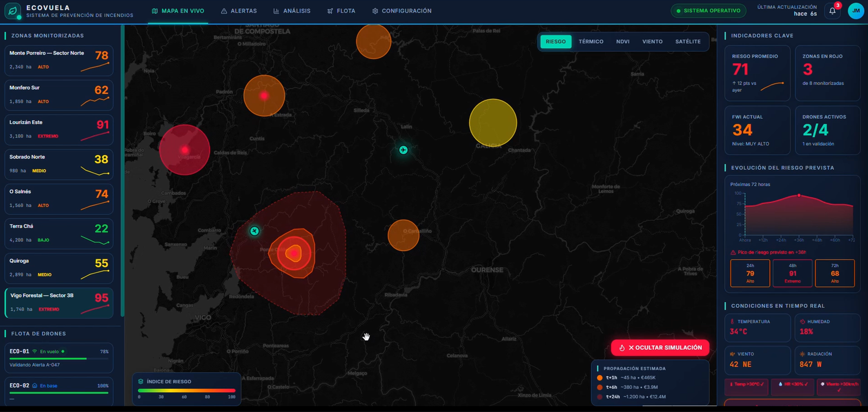This screenshot has width=868, height=412.
Task: Click the orange risk circle at O Carballiño
Action: [403, 235]
